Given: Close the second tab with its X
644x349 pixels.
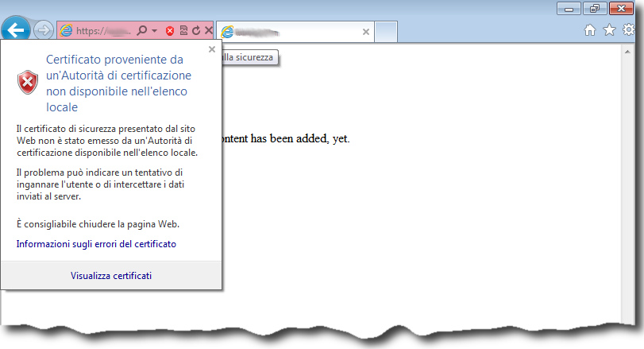Looking at the screenshot, I should tap(366, 32).
